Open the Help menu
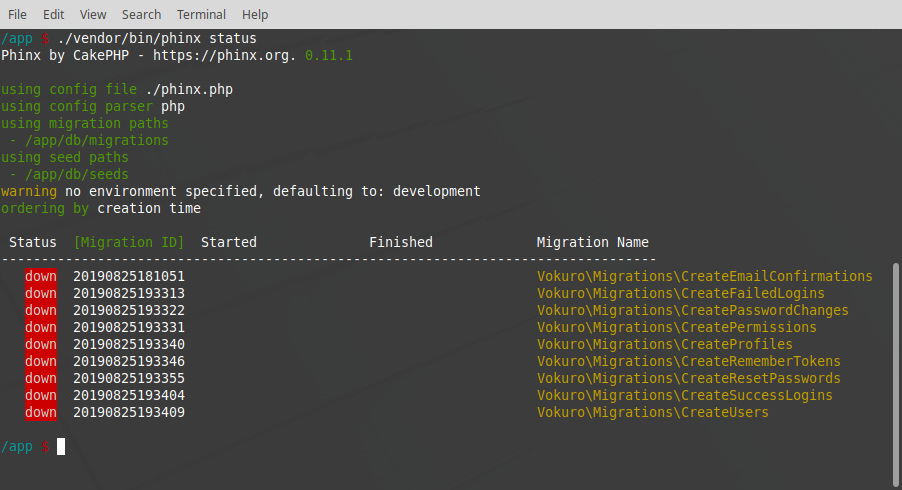902x490 pixels. click(x=255, y=14)
